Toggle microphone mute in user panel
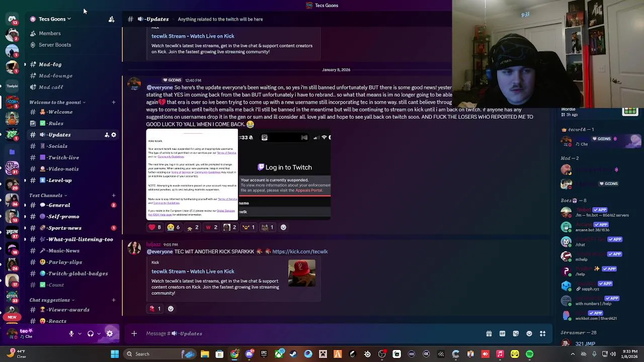This screenshot has width=644, height=362. 71,333
